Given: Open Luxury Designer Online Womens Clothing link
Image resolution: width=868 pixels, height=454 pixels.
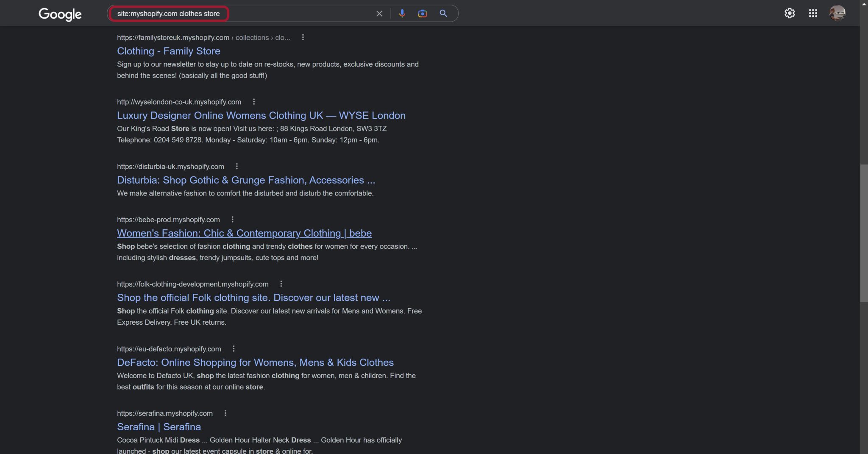Looking at the screenshot, I should [x=261, y=115].
